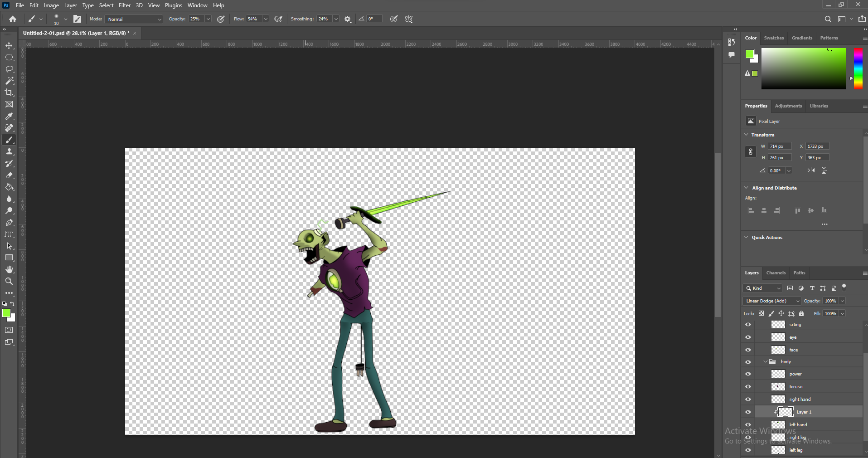Collapse the Transform section
This screenshot has height=458, width=868.
tap(746, 135)
